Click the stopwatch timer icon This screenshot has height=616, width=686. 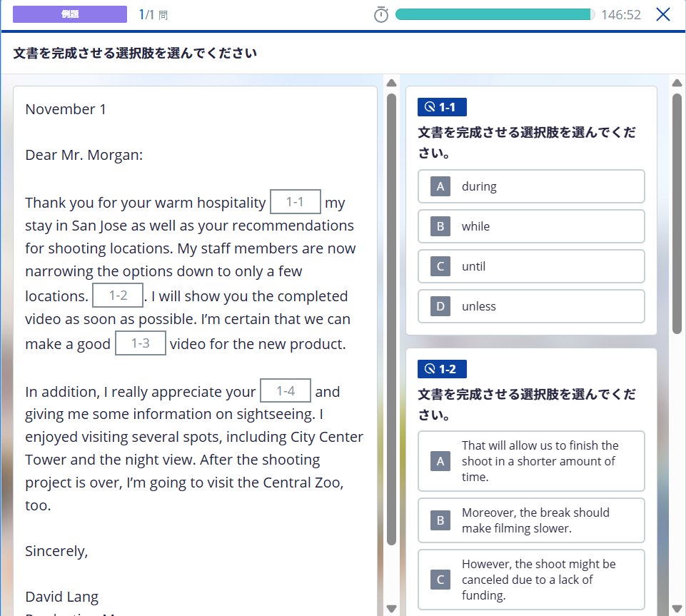[381, 15]
